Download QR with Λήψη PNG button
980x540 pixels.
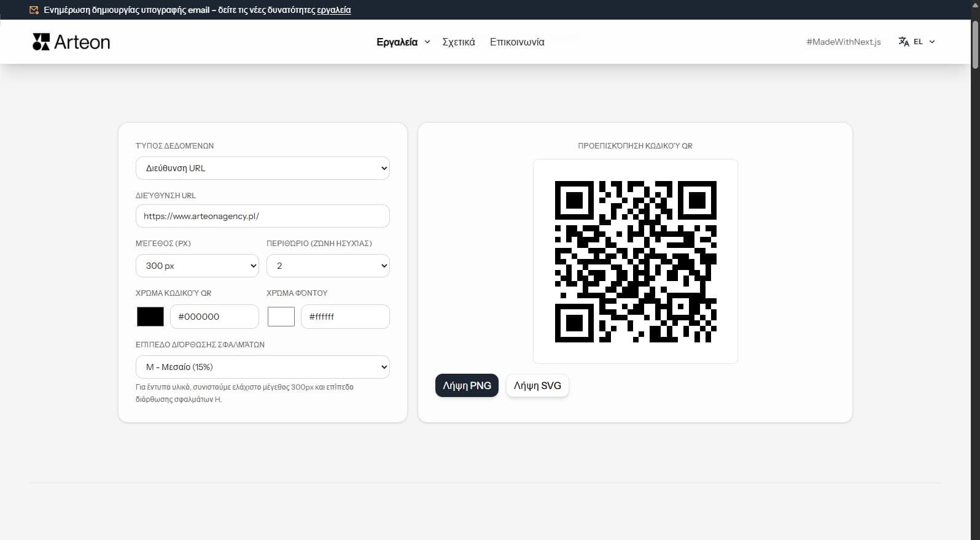[467, 385]
